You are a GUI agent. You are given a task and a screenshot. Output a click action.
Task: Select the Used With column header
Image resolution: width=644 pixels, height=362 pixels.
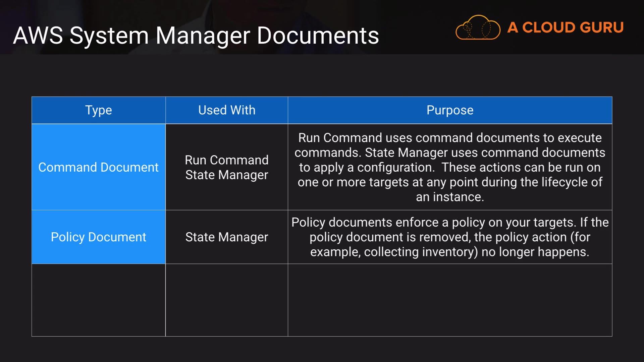click(227, 110)
